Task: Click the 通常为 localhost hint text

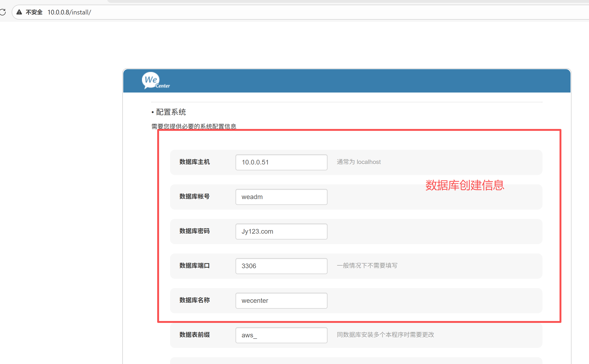Action: pos(359,162)
